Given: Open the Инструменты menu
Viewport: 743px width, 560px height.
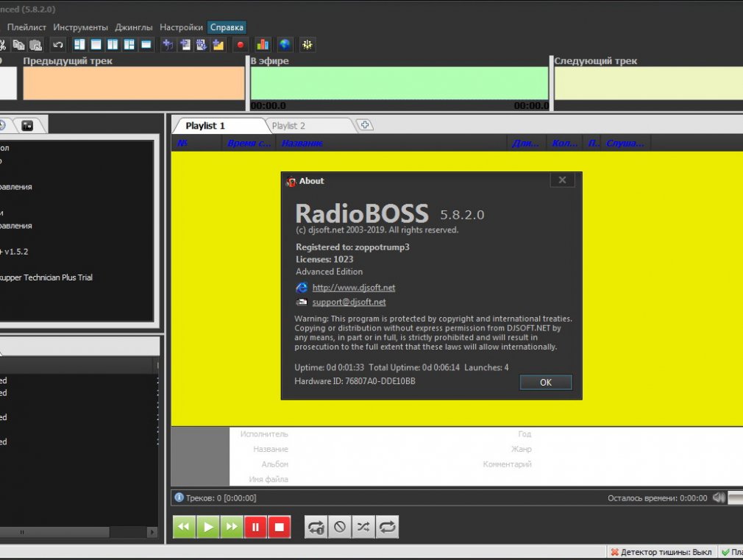Looking at the screenshot, I should click(x=81, y=27).
